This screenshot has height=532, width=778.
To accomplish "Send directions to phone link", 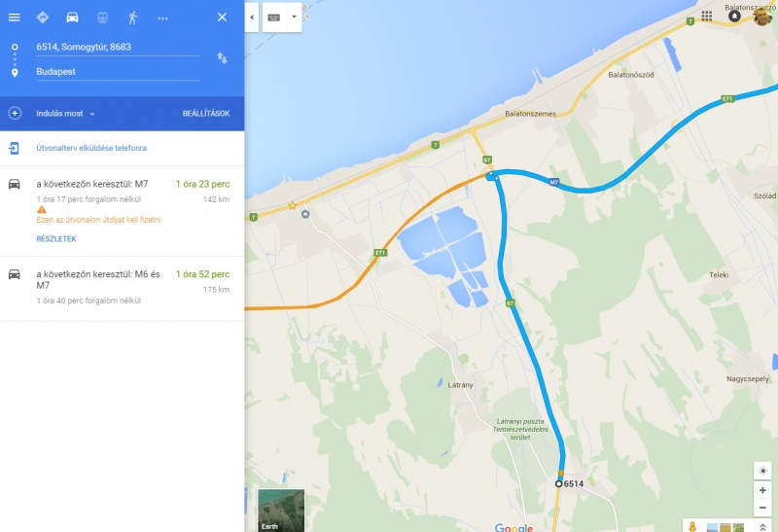I will point(91,148).
